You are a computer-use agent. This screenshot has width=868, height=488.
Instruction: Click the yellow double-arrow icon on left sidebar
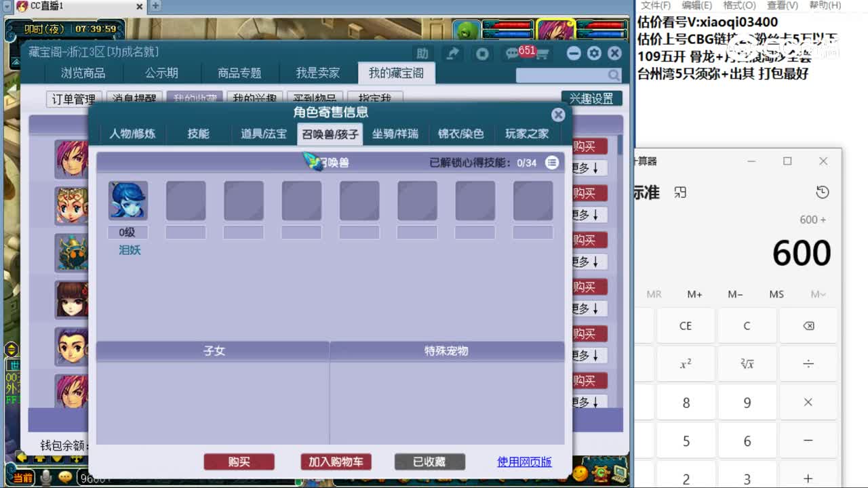coord(9,348)
